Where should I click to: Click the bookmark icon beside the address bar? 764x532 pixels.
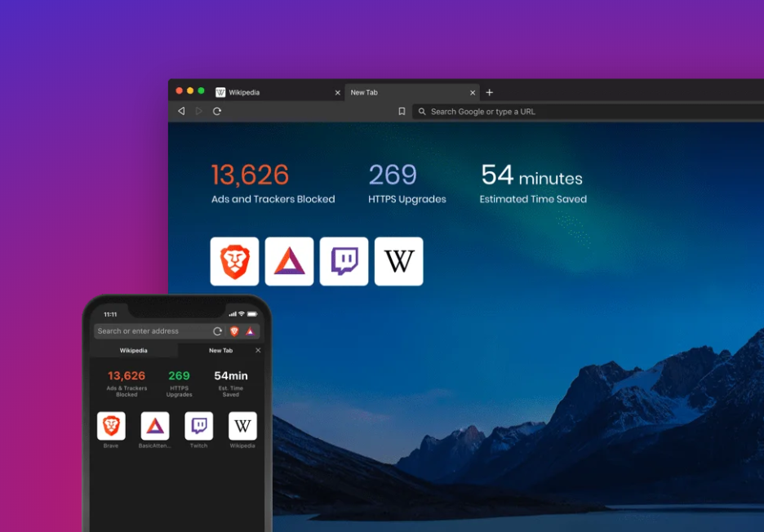(402, 111)
